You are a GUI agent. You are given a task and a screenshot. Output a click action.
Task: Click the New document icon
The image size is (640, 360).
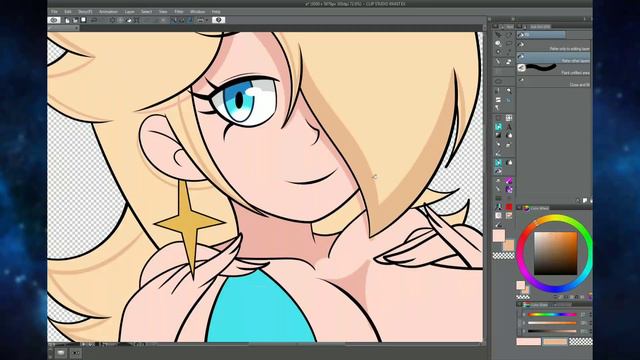pyautogui.click(x=67, y=20)
